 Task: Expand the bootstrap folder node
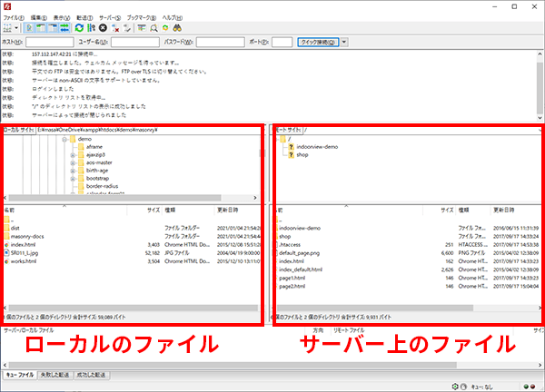[73, 179]
